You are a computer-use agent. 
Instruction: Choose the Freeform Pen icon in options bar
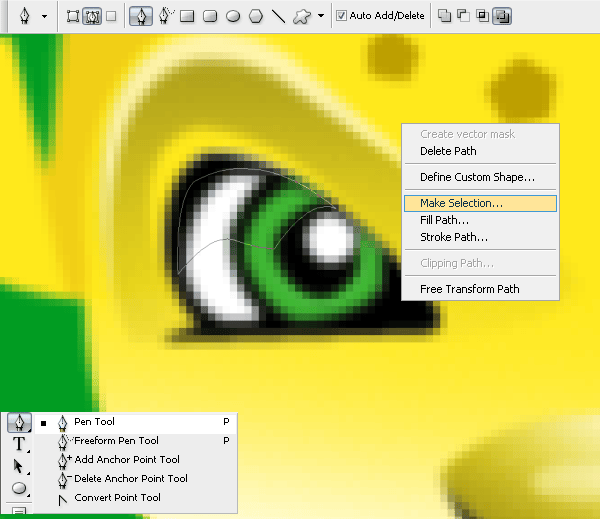tap(164, 16)
